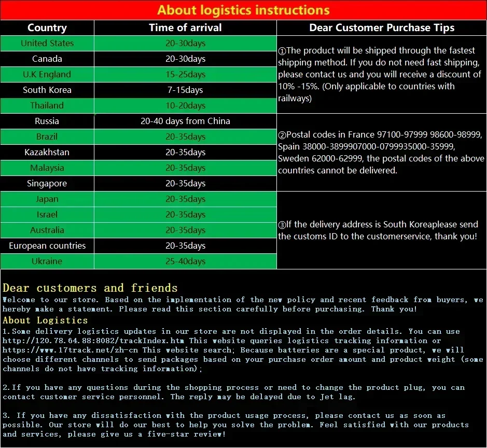Click the '10-20days' arrival cell
The height and width of the screenshot is (448, 487).
click(x=186, y=105)
